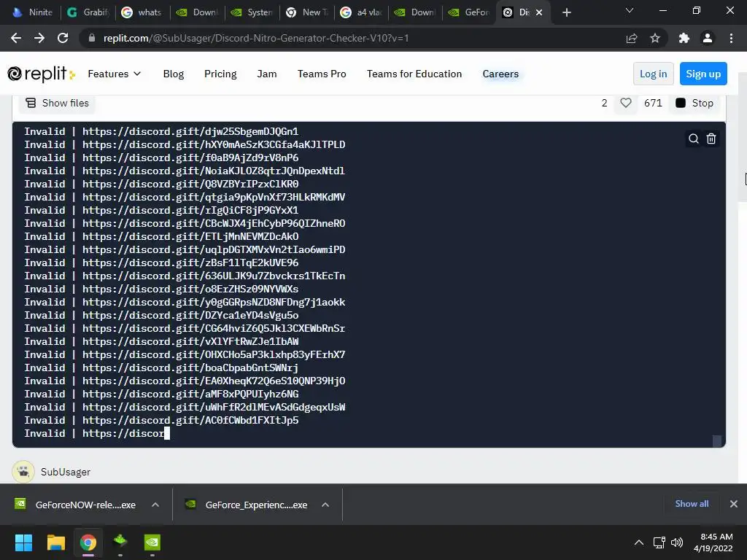Open Teams Pro page

pyautogui.click(x=322, y=74)
